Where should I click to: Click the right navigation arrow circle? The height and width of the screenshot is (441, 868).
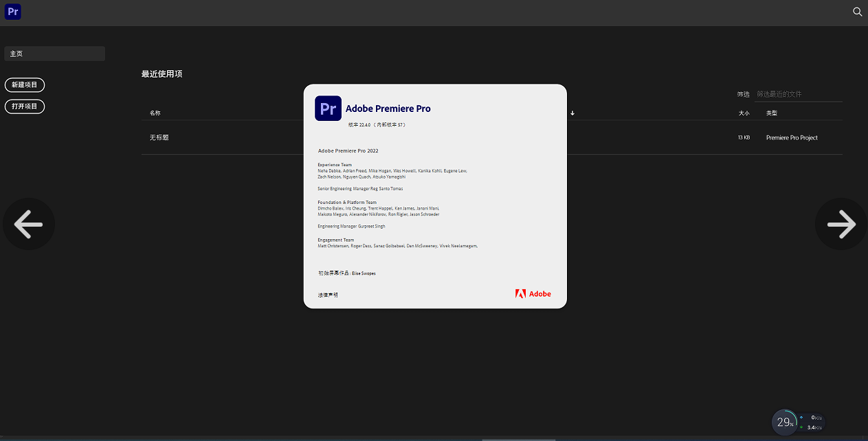(840, 224)
